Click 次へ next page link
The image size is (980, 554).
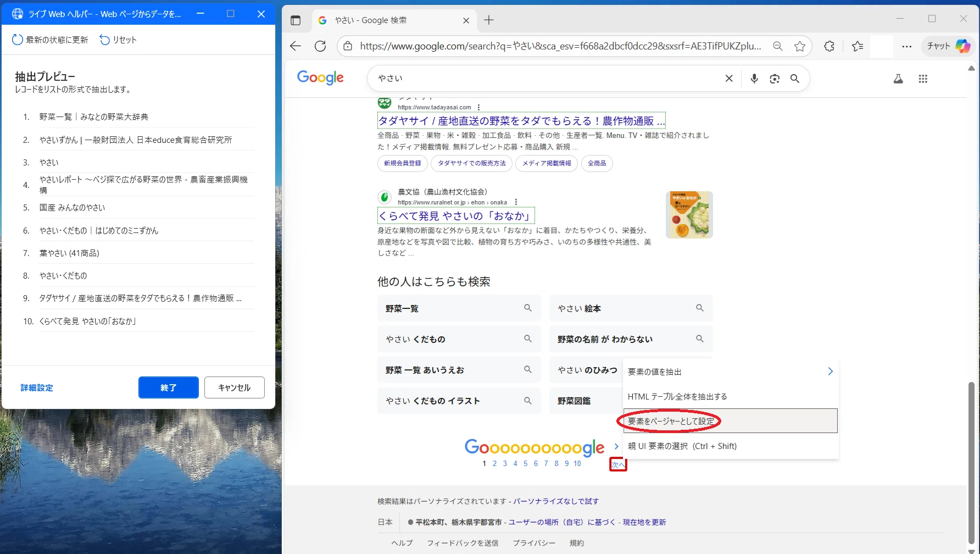(x=618, y=464)
